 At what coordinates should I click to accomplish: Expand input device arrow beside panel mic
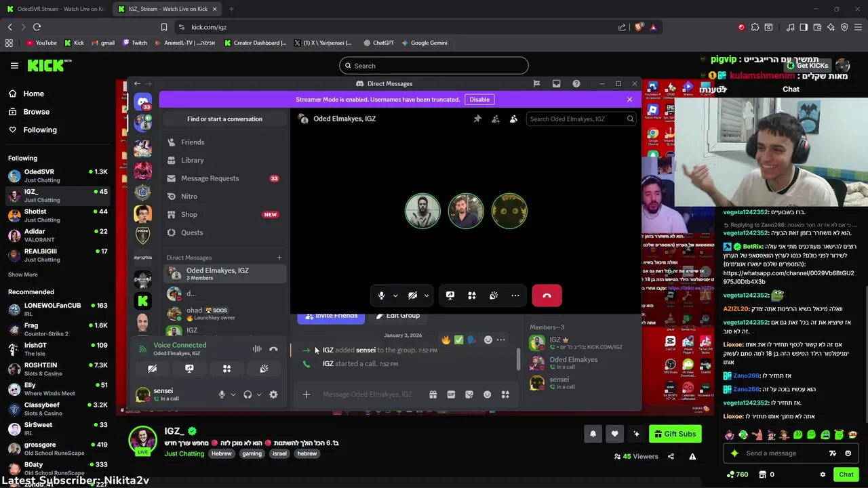click(x=233, y=394)
